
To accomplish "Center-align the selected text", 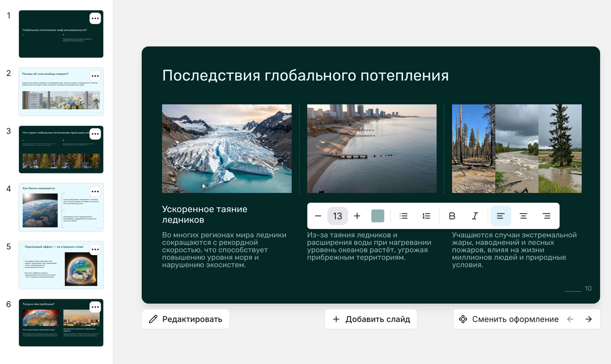I will click(x=523, y=216).
